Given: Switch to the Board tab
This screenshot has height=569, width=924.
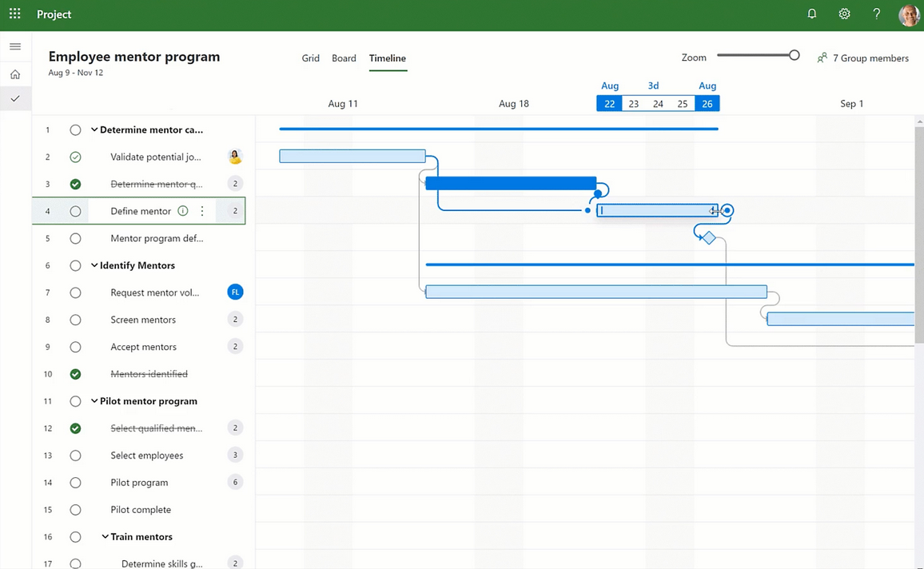Looking at the screenshot, I should [x=344, y=58].
